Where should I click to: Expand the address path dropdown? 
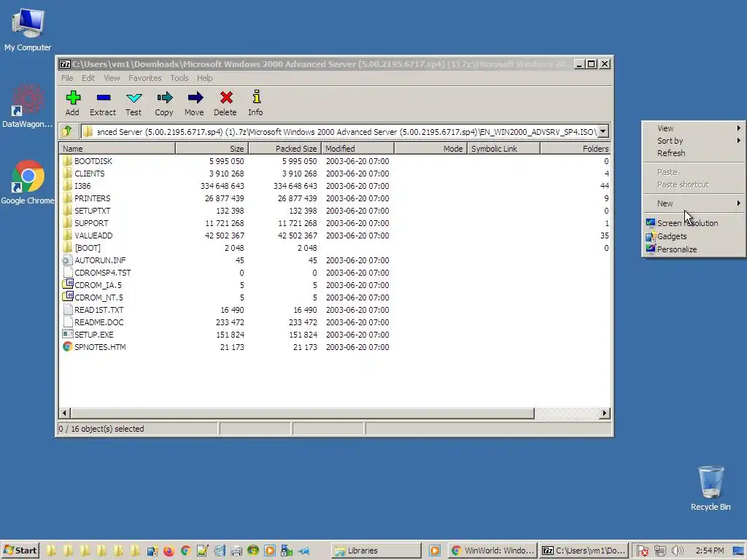pyautogui.click(x=603, y=131)
